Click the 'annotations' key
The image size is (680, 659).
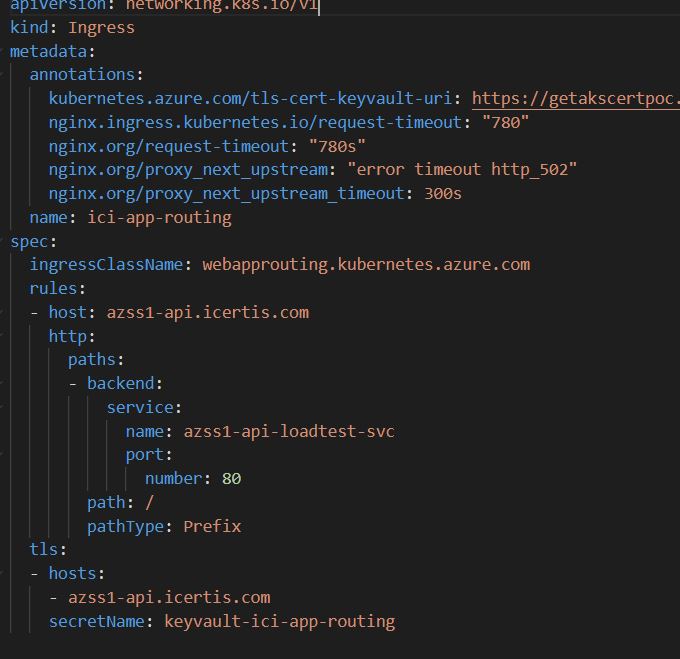(x=82, y=75)
